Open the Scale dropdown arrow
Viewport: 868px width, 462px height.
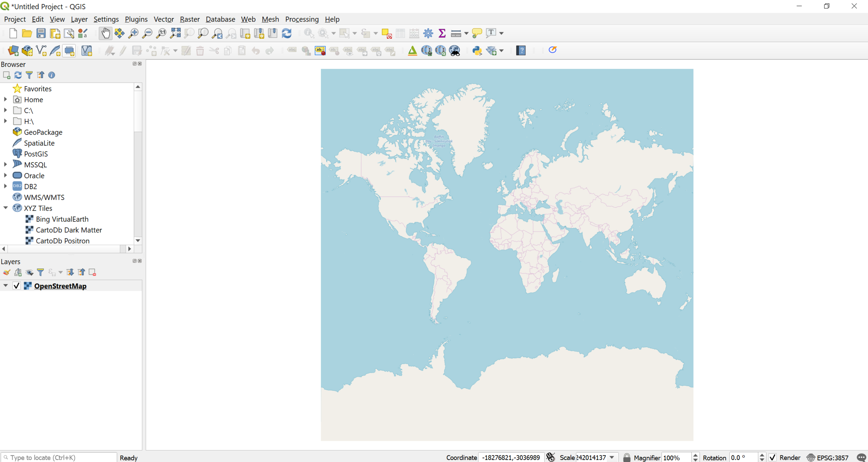point(612,457)
